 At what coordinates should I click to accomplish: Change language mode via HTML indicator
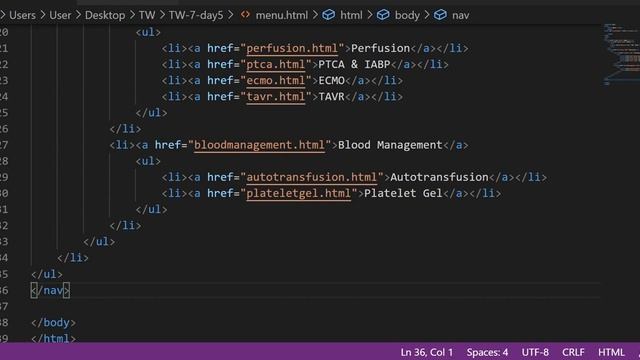click(611, 352)
